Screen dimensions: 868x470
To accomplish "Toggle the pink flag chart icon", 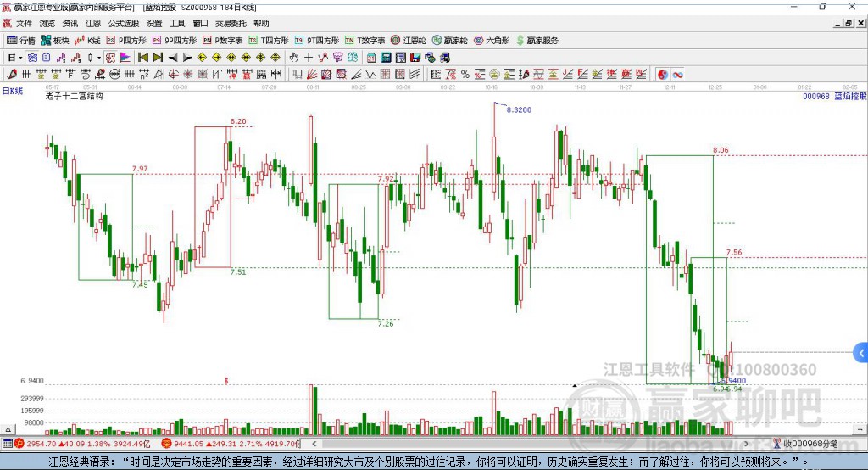I will click(125, 57).
